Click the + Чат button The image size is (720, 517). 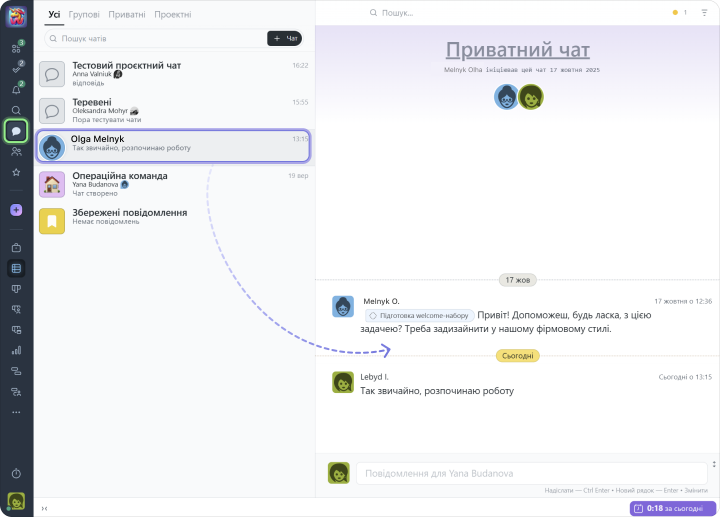point(285,38)
